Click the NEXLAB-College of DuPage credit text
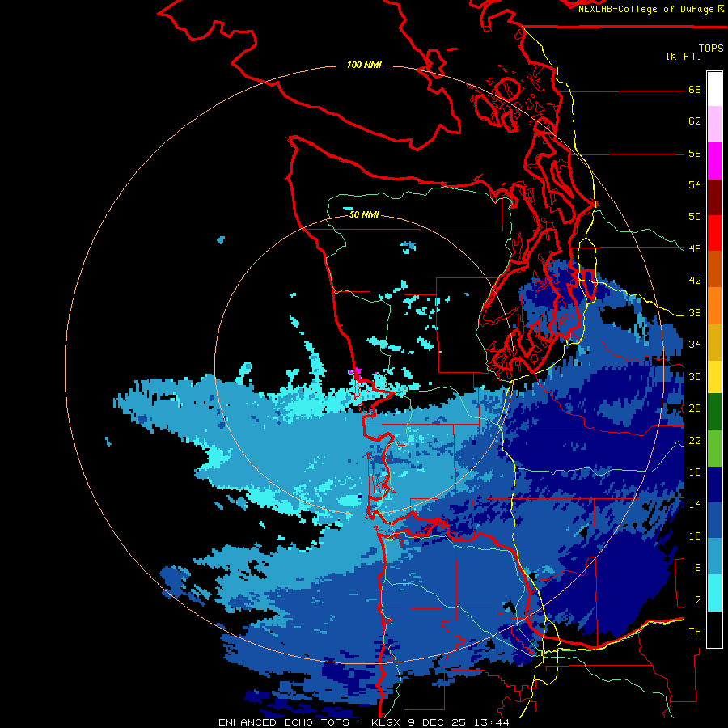Viewport: 728px width, 728px height. pos(647,9)
